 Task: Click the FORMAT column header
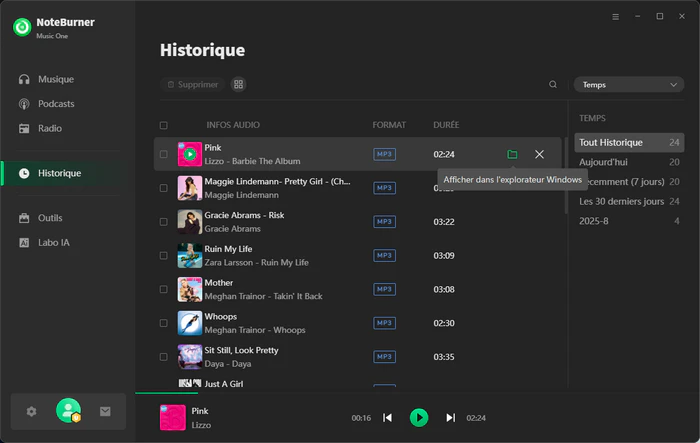(x=389, y=125)
